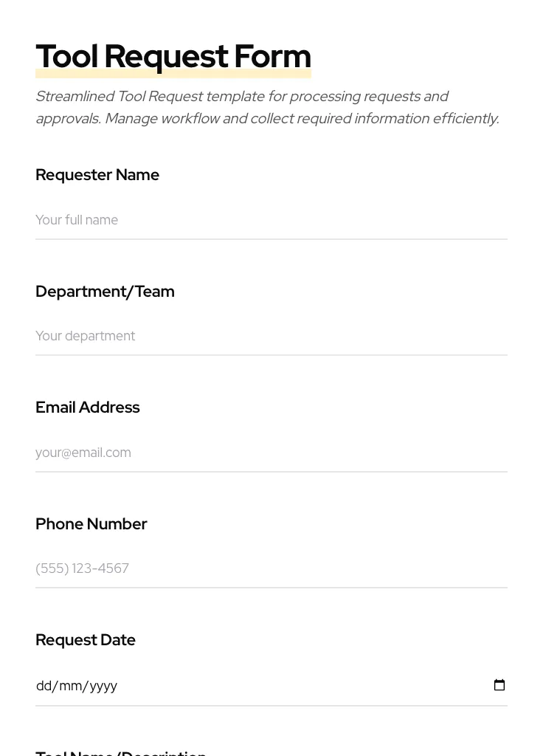Click the Request Date label
Screen dimensions: 543x756
tap(86, 640)
